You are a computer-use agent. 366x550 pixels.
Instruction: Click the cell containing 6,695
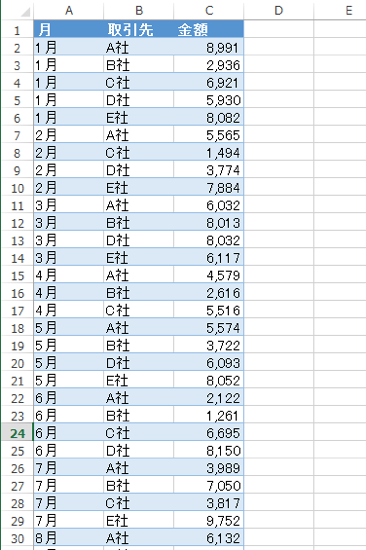208,433
